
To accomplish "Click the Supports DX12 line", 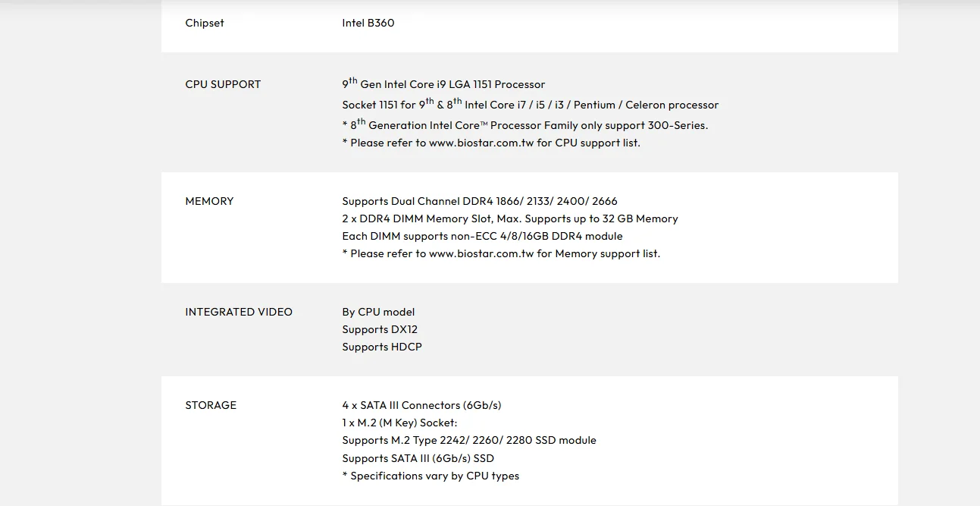I will [x=380, y=329].
